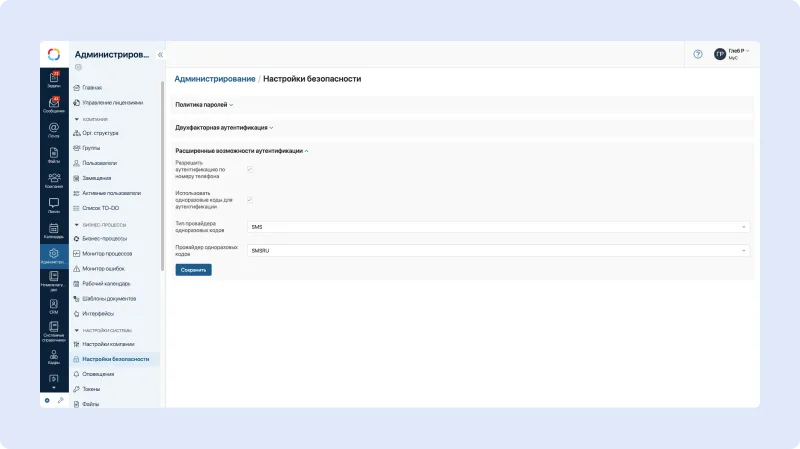Open Кадры section in dark rail
800x449 pixels.
coord(54,357)
